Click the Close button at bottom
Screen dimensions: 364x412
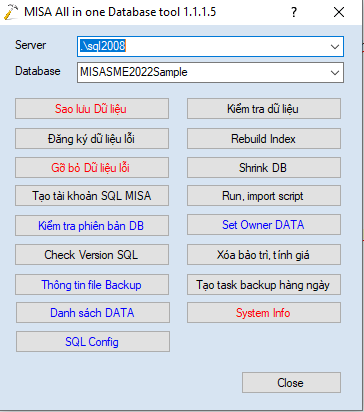[x=291, y=382]
